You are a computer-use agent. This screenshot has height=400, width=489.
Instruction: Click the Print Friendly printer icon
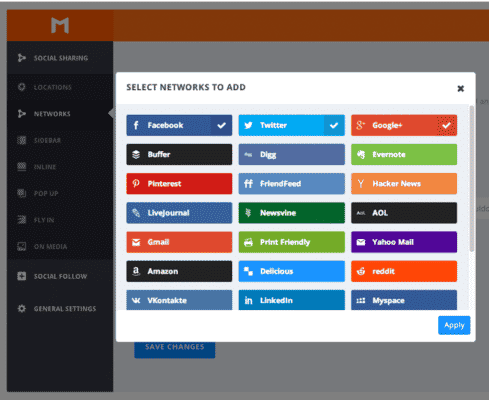point(248,242)
